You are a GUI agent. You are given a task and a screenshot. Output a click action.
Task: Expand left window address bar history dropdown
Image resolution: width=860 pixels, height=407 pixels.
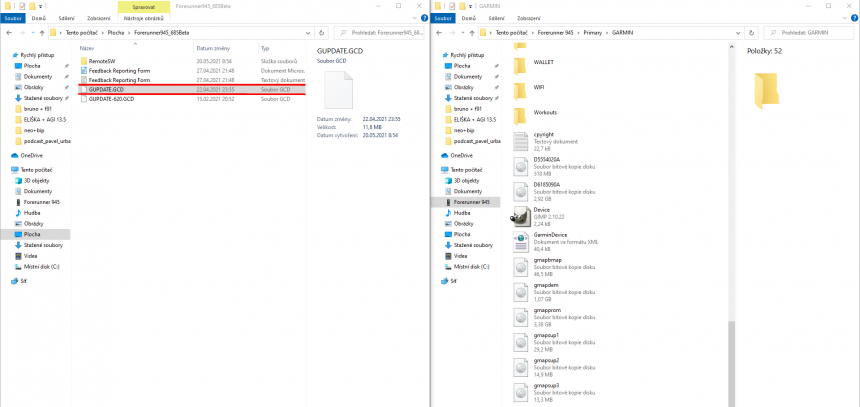coord(310,32)
